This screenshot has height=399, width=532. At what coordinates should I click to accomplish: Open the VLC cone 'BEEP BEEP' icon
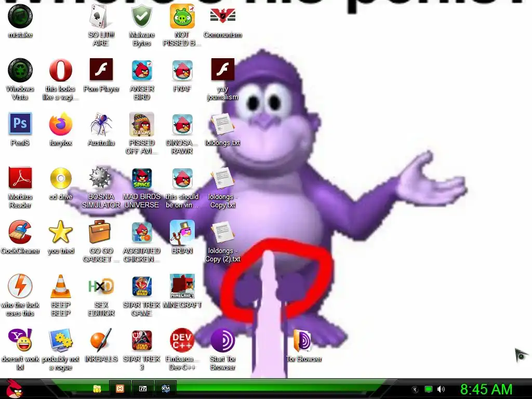60,286
